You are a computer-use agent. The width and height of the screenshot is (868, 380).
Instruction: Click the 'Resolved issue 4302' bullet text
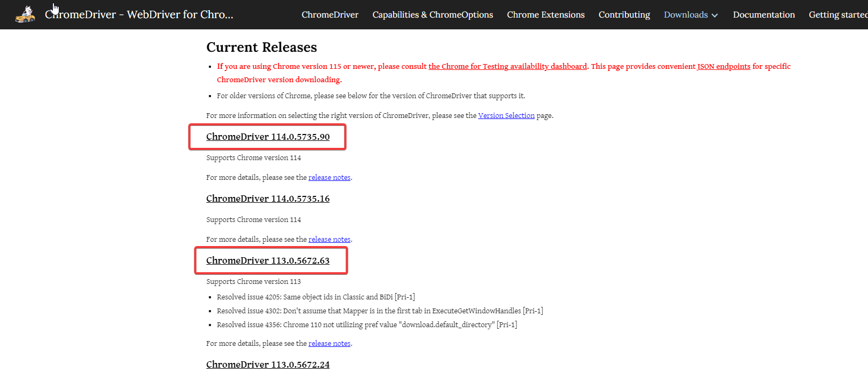[x=380, y=311]
